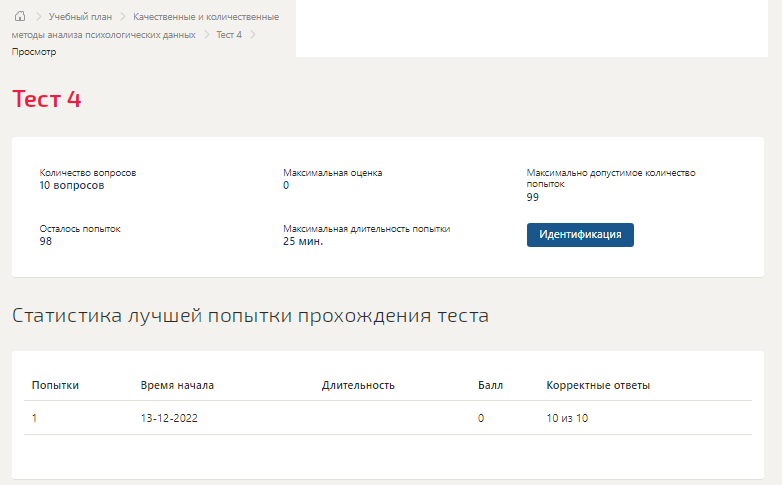The image size is (782, 485).
Task: Click the home icon in breadcrumbs
Action: coord(20,17)
